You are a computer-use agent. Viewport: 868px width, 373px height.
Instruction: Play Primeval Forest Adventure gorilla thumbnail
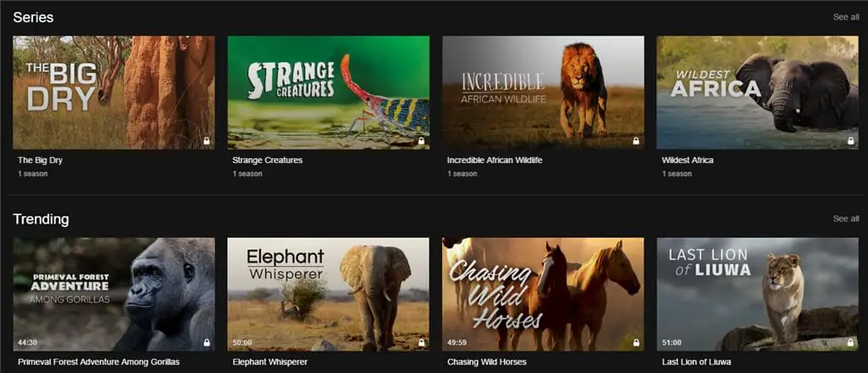[113, 295]
